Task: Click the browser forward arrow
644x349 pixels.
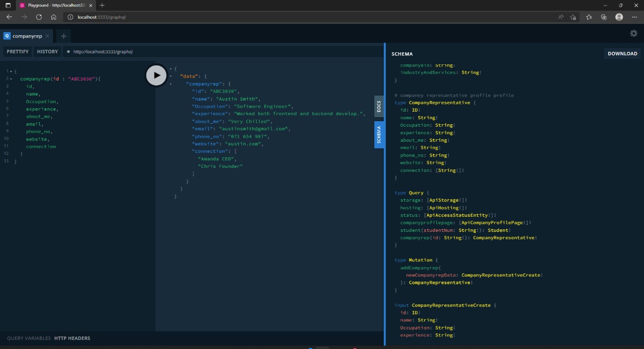Action: click(x=24, y=17)
